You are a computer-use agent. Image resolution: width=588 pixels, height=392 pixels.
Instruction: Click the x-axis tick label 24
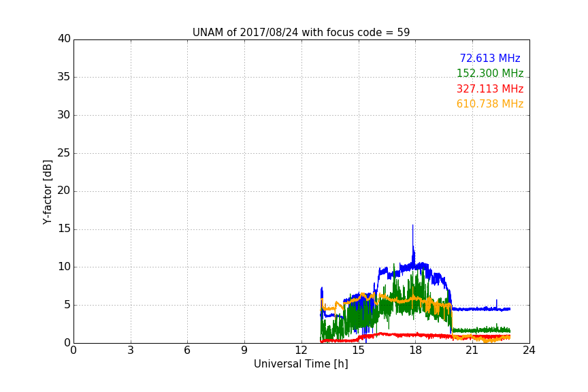click(529, 350)
